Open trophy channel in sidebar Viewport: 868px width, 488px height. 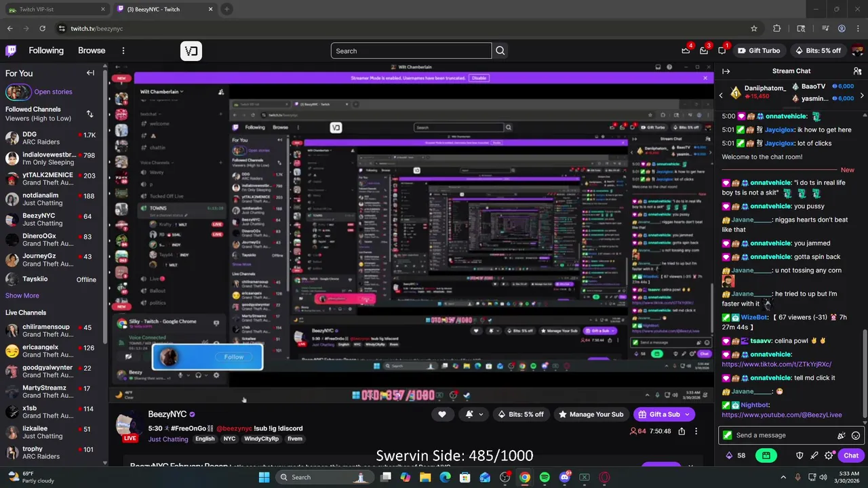[x=52, y=453]
